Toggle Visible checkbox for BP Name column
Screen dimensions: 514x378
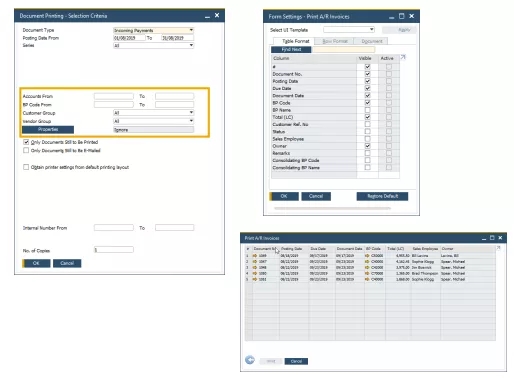click(367, 110)
